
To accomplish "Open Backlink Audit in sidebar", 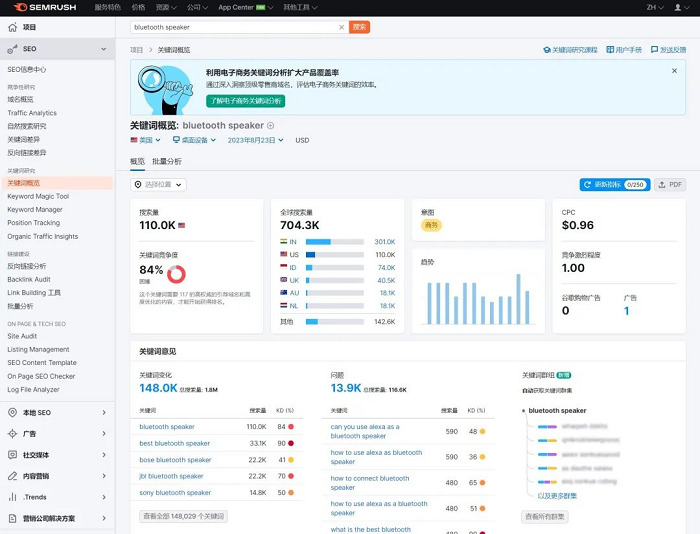I will (29, 279).
